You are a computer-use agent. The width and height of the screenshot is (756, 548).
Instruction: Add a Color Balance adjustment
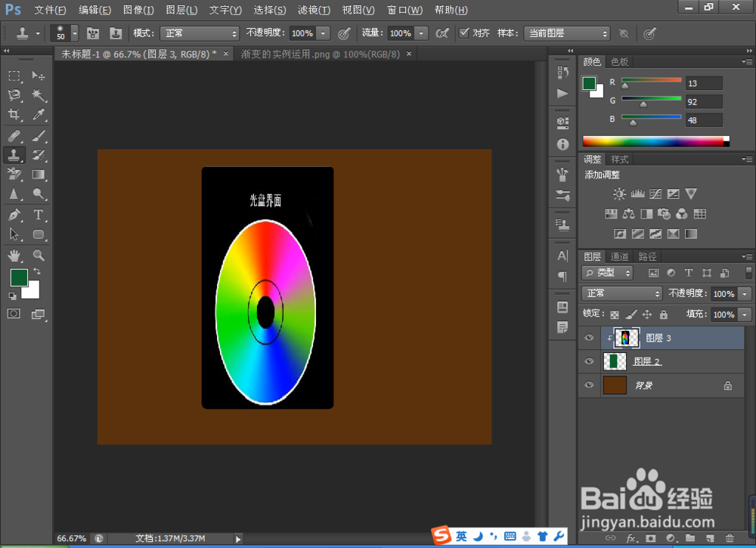point(628,213)
